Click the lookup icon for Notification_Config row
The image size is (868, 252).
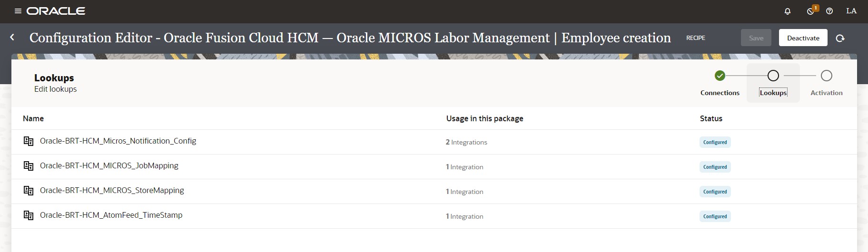click(x=29, y=141)
